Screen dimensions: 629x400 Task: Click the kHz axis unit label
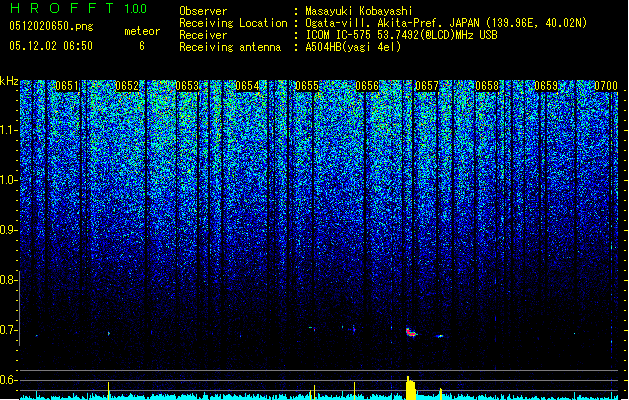(9, 81)
